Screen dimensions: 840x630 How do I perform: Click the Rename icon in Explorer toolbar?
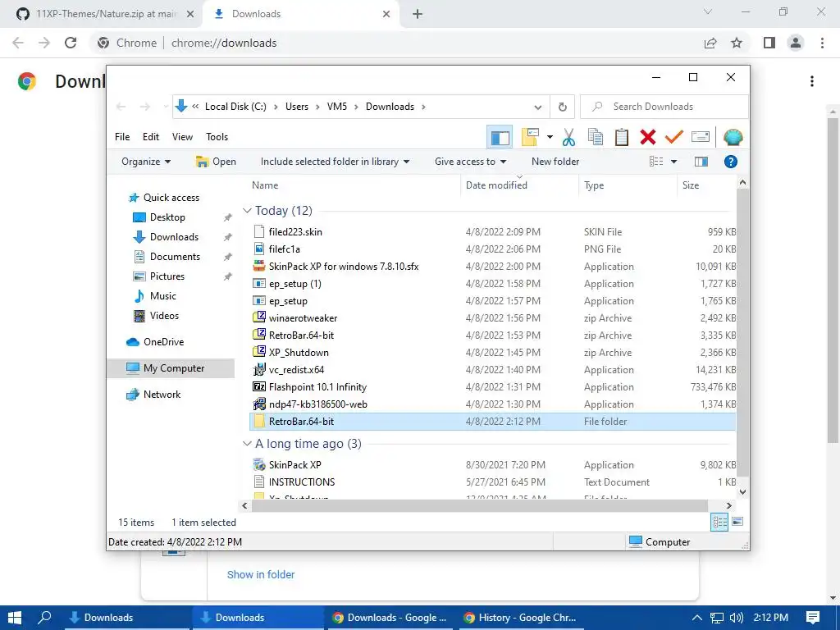click(x=701, y=137)
